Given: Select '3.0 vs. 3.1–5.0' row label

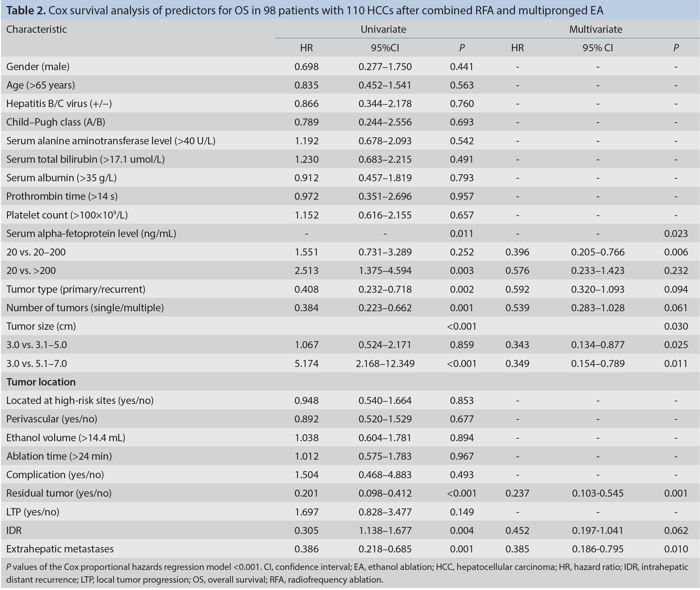Looking at the screenshot, I should [x=37, y=345].
